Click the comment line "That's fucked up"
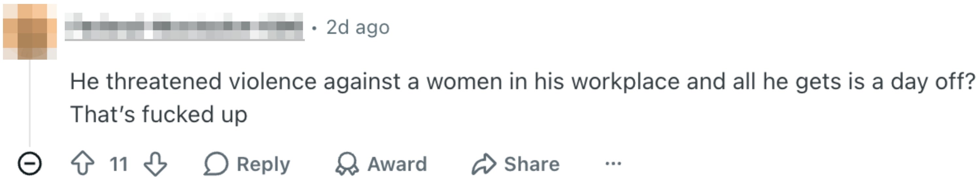Screen dimensions: 980x180 (159, 115)
